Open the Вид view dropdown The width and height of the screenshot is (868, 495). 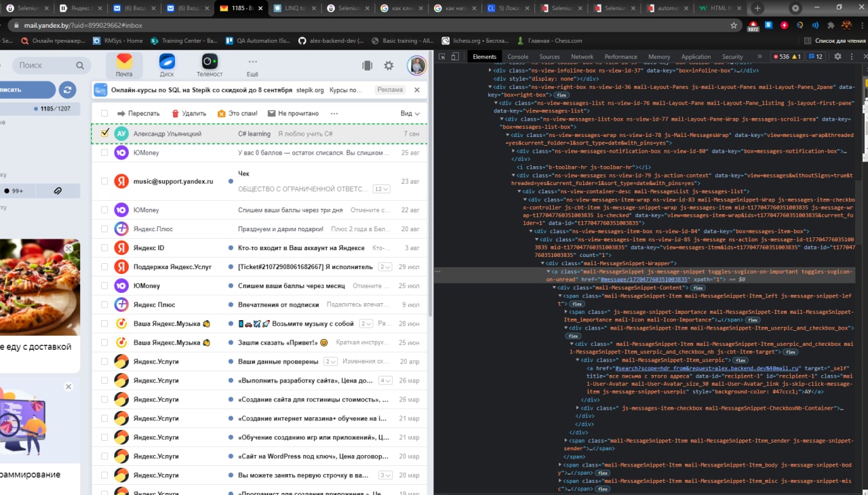pyautogui.click(x=410, y=113)
